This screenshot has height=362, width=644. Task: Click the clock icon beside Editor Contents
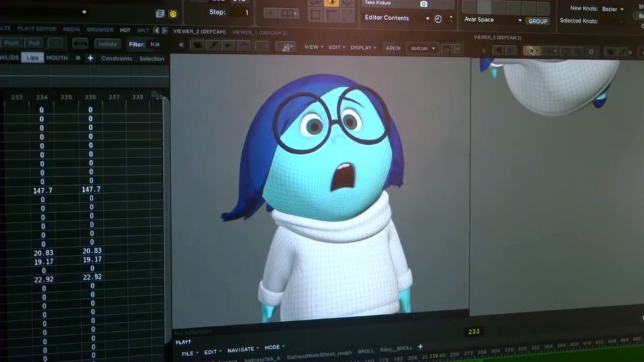[438, 19]
